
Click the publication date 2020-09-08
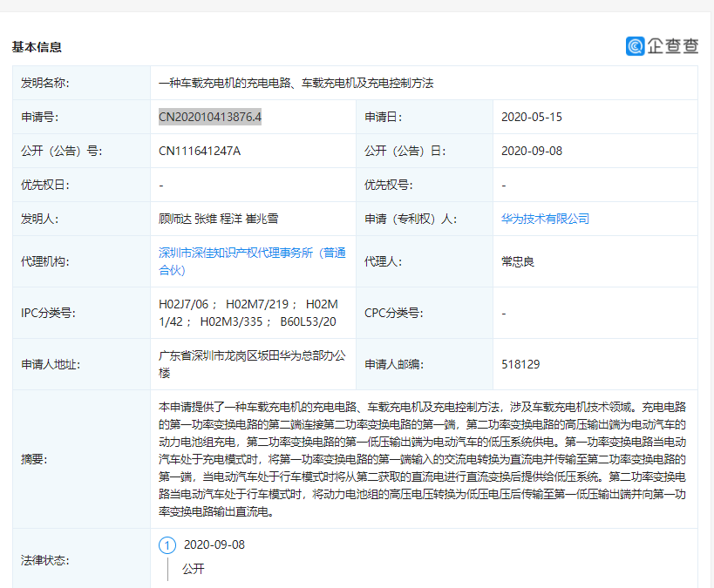point(530,150)
